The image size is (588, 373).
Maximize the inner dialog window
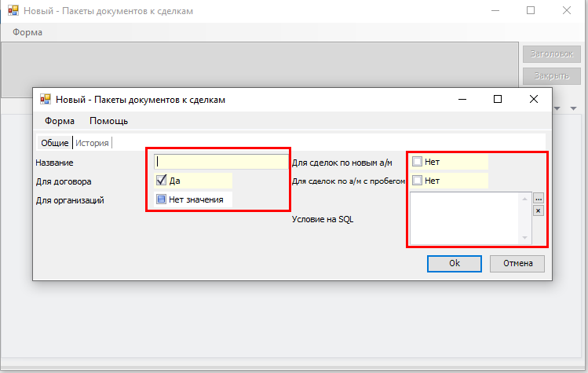click(497, 100)
